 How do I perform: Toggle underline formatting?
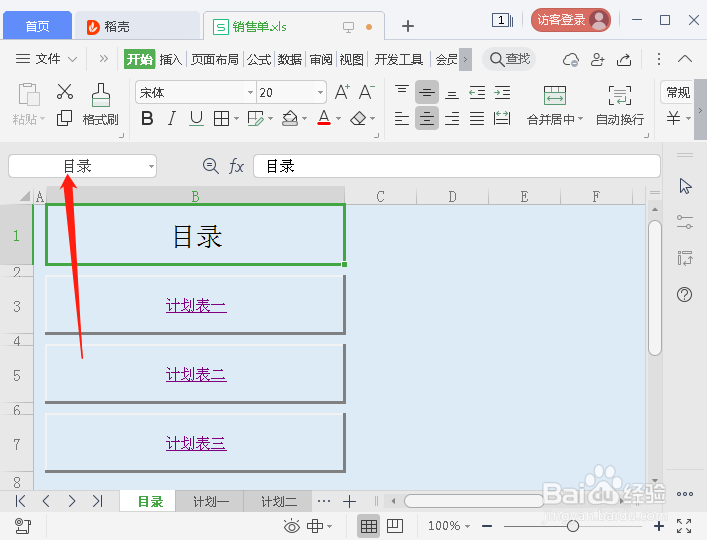coord(196,119)
